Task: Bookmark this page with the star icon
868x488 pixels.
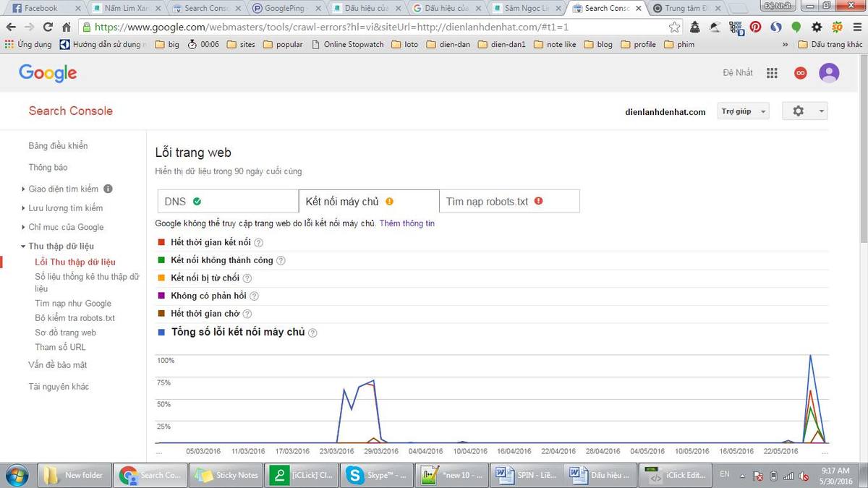Action: pyautogui.click(x=674, y=27)
